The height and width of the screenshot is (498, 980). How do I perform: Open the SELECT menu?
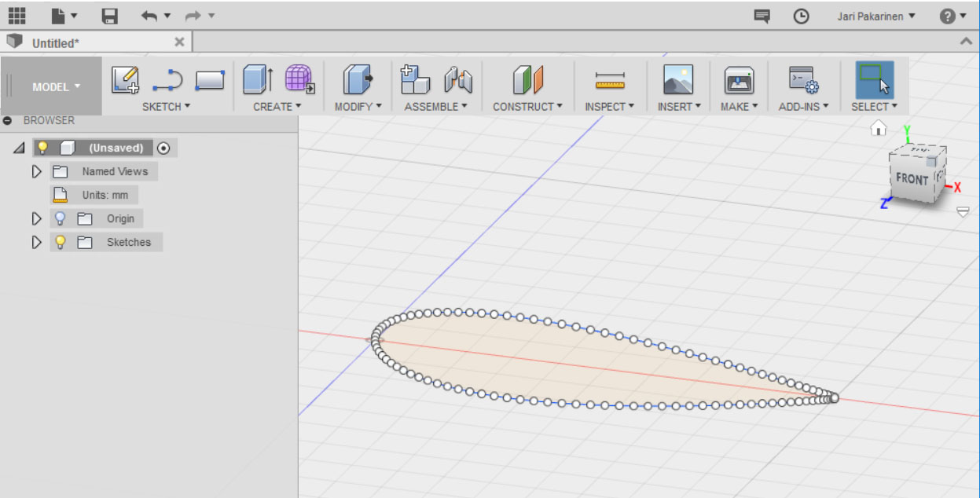click(x=874, y=106)
